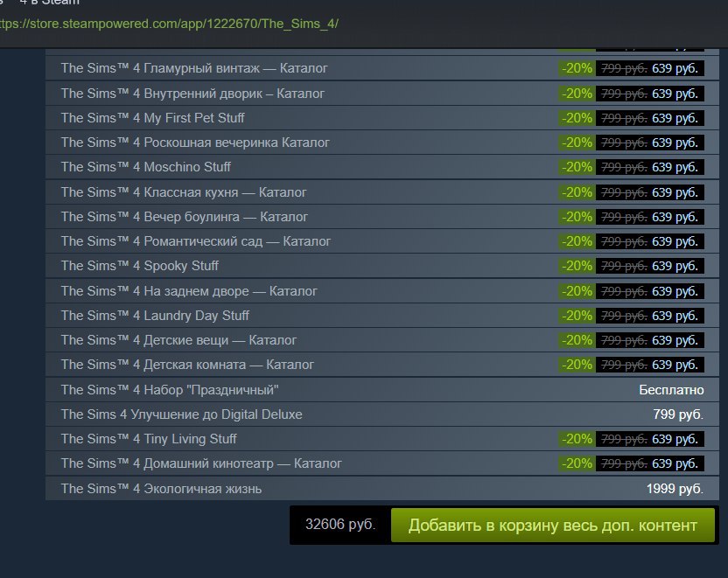Open The Sims 4 Гламурный винтаж catalog entry

[x=382, y=68]
